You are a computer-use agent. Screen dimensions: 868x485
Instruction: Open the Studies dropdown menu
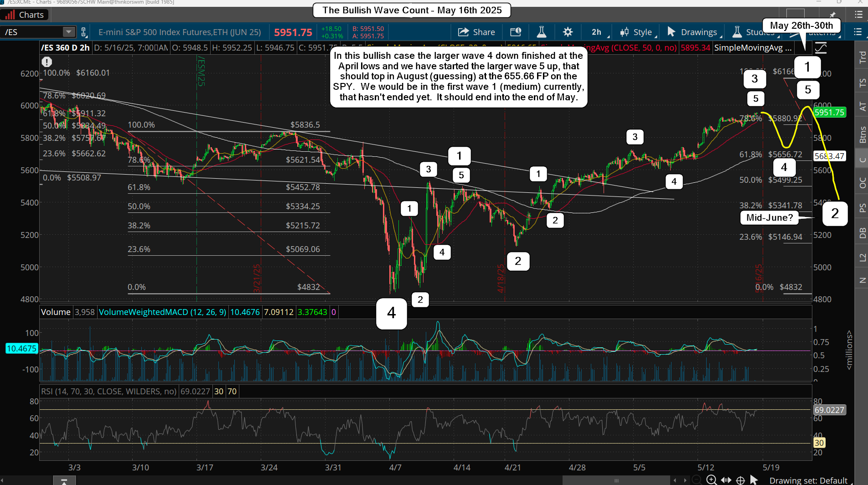pyautogui.click(x=753, y=32)
